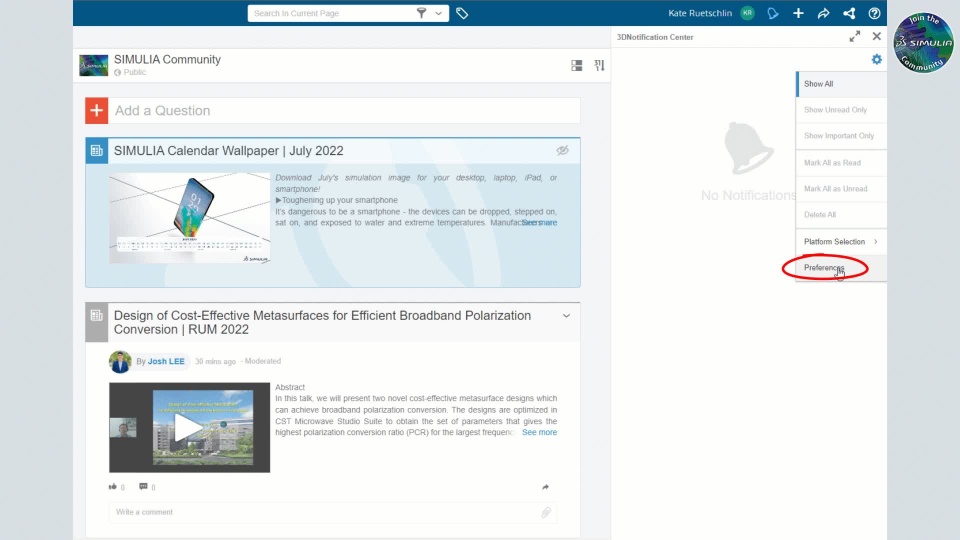The width and height of the screenshot is (960, 540).
Task: Open the search options dropdown chevron
Action: (438, 13)
